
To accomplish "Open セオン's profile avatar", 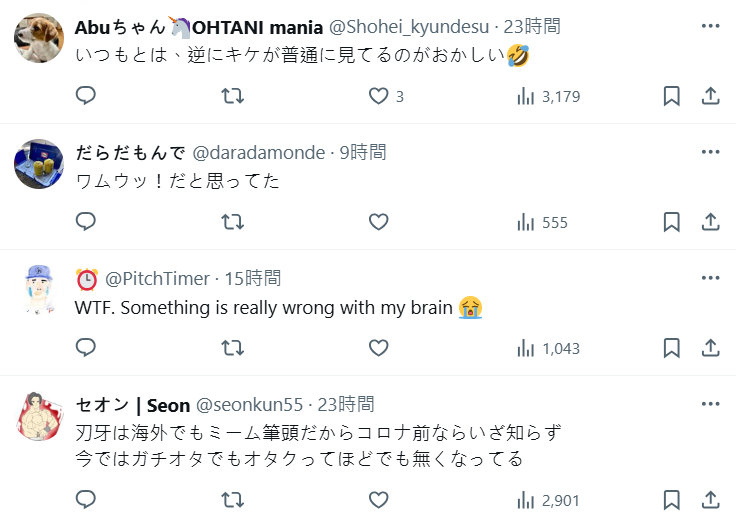I will pos(40,416).
